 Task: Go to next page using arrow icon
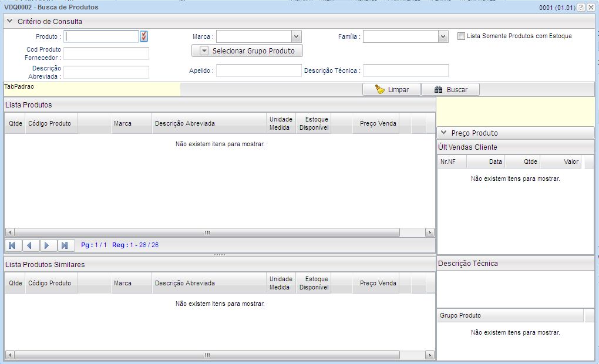point(48,245)
